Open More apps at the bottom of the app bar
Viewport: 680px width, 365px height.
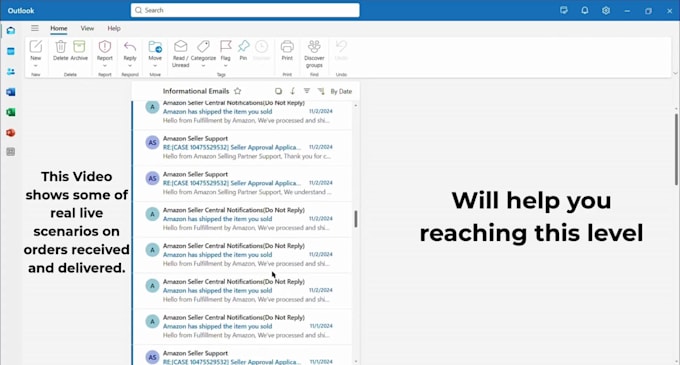point(10,152)
